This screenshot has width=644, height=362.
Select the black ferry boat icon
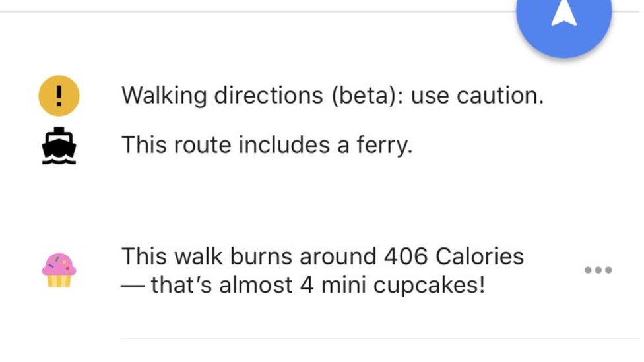pos(59,145)
